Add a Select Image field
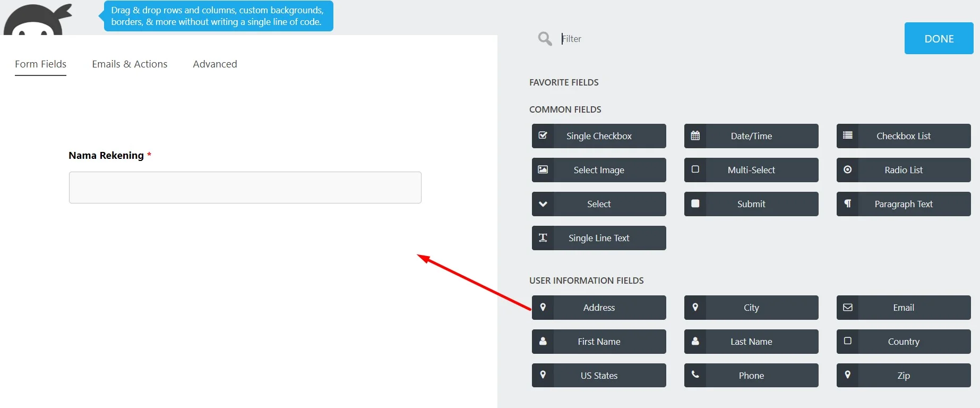Image resolution: width=980 pixels, height=408 pixels. click(599, 170)
